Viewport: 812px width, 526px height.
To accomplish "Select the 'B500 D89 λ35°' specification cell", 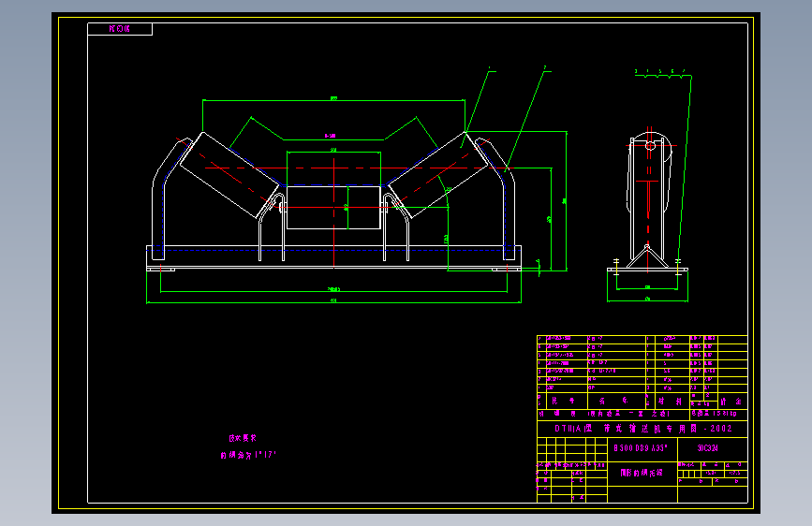I will 641,447.
